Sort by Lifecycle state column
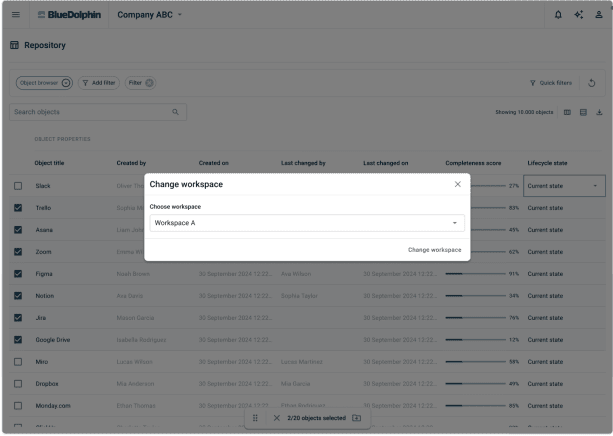Viewport: 613px width, 436px height. point(547,163)
